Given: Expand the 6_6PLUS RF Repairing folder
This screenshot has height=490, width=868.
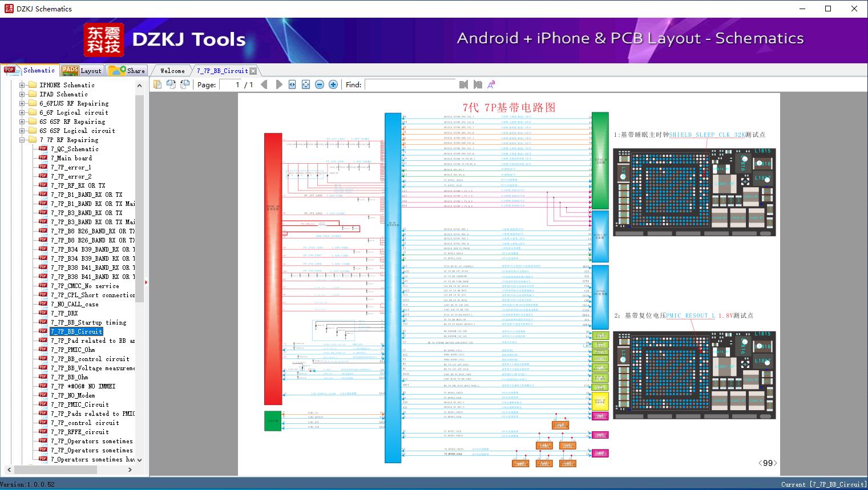Looking at the screenshot, I should [22, 103].
